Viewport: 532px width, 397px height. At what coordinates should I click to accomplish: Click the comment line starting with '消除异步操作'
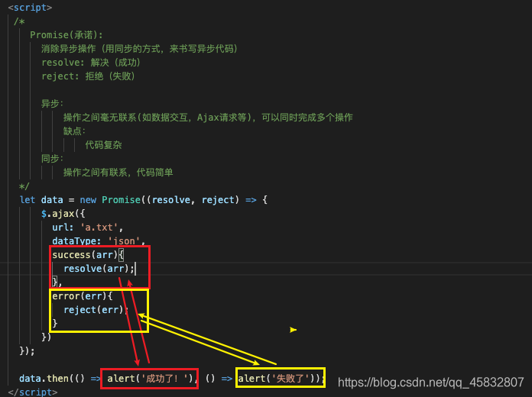(x=139, y=49)
